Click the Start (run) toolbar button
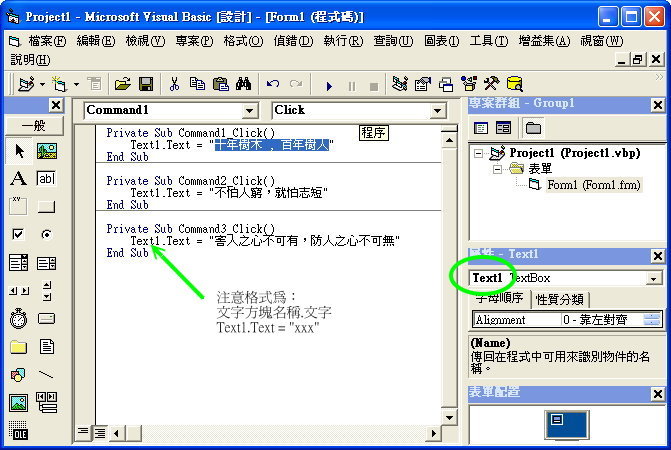The width and height of the screenshot is (671, 450). click(330, 85)
